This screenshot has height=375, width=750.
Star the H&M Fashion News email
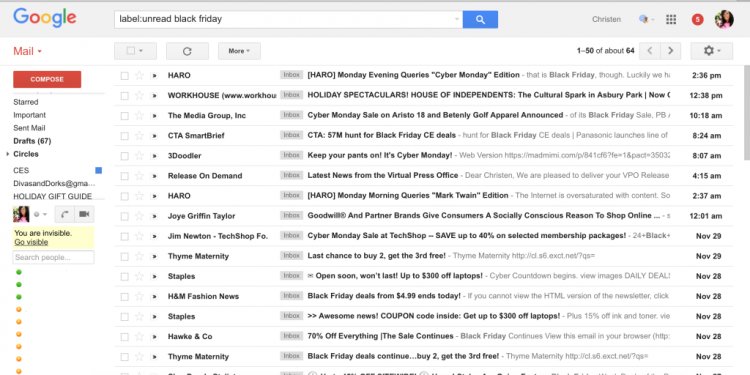[139, 297]
